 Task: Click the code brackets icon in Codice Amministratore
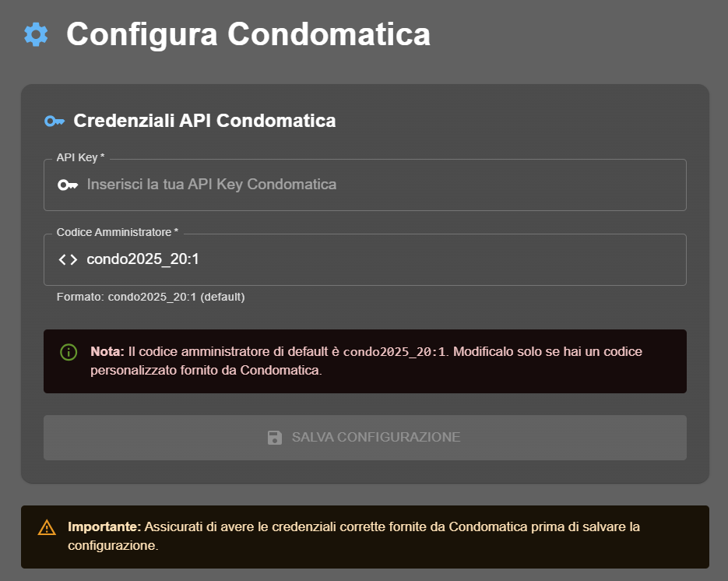[x=69, y=259]
